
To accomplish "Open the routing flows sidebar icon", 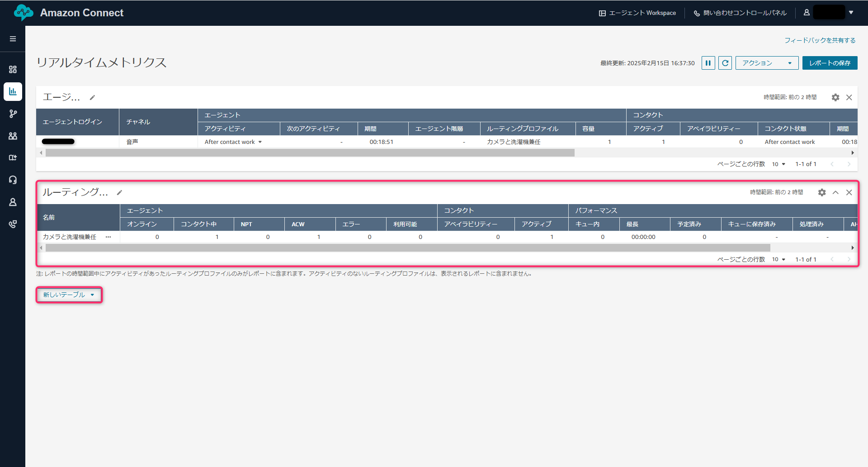I will [x=13, y=114].
